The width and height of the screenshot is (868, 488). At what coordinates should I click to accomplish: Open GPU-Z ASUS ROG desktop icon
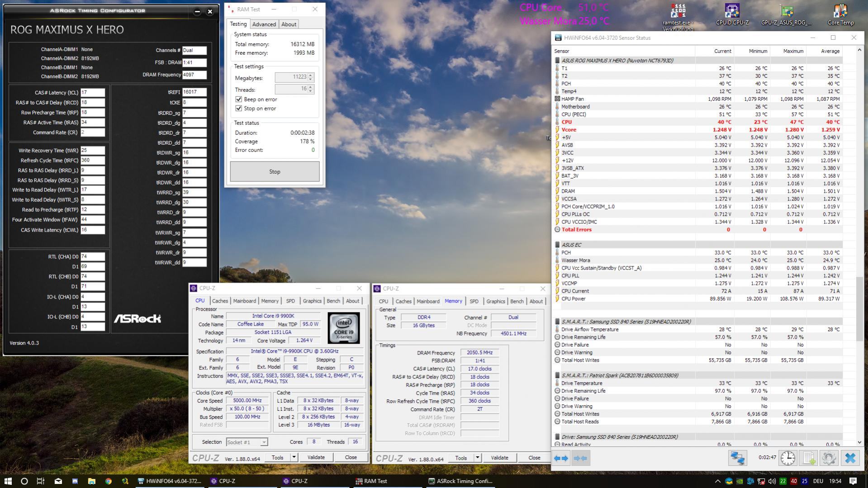pyautogui.click(x=786, y=14)
